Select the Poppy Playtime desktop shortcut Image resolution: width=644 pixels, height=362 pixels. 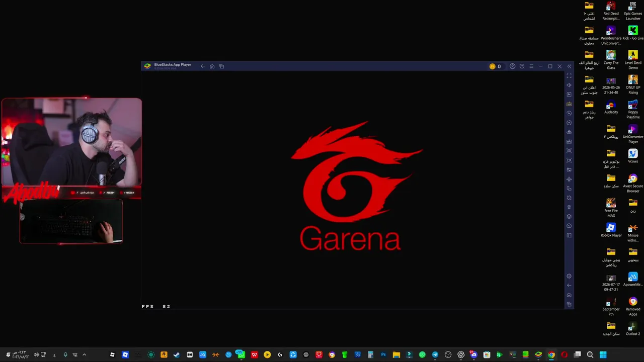point(633,110)
